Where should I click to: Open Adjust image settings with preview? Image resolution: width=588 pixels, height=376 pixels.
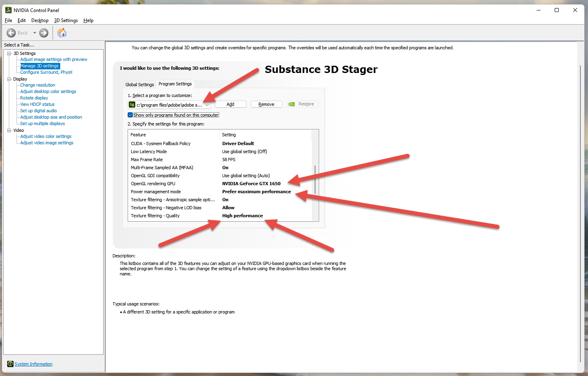[54, 59]
